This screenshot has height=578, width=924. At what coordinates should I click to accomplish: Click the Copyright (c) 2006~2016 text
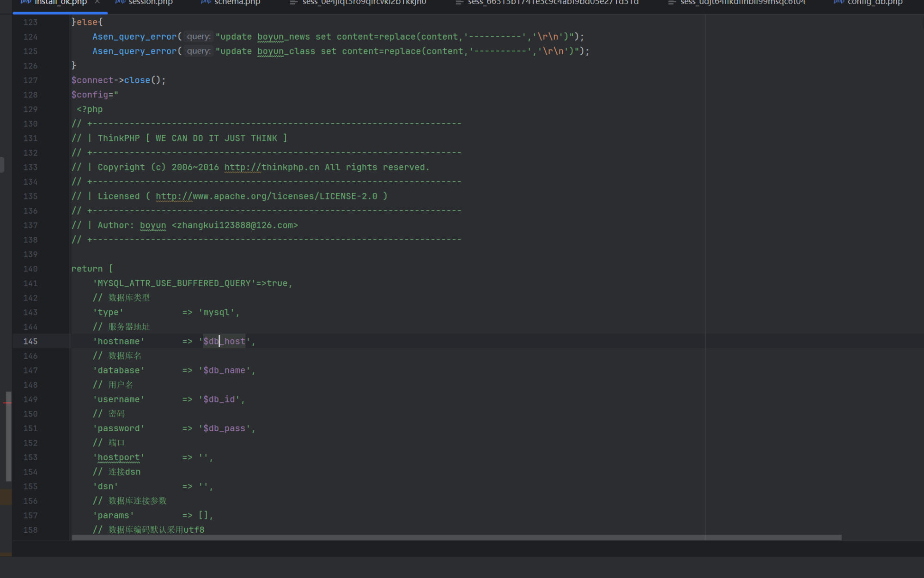click(x=158, y=167)
